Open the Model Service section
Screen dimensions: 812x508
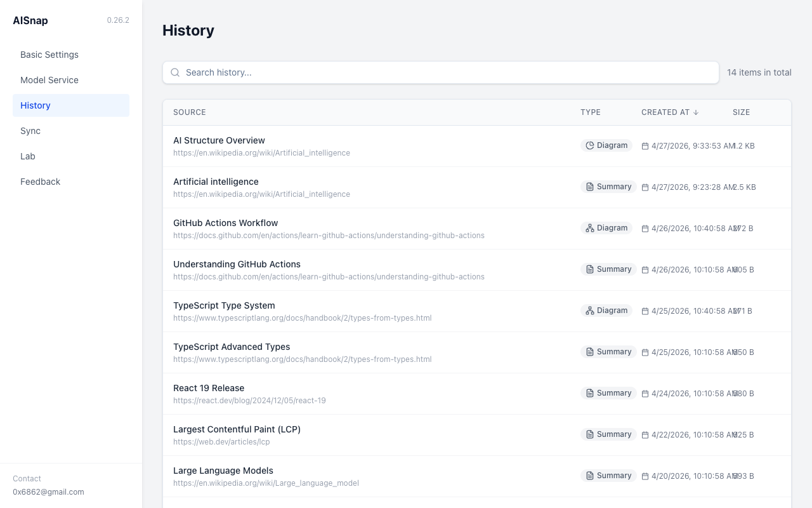pyautogui.click(x=49, y=80)
